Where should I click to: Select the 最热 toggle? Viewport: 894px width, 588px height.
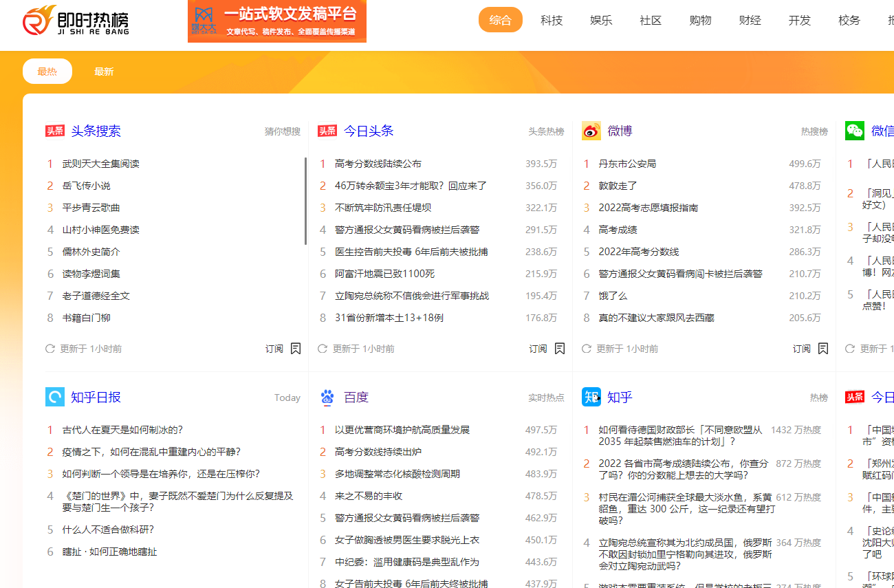47,71
